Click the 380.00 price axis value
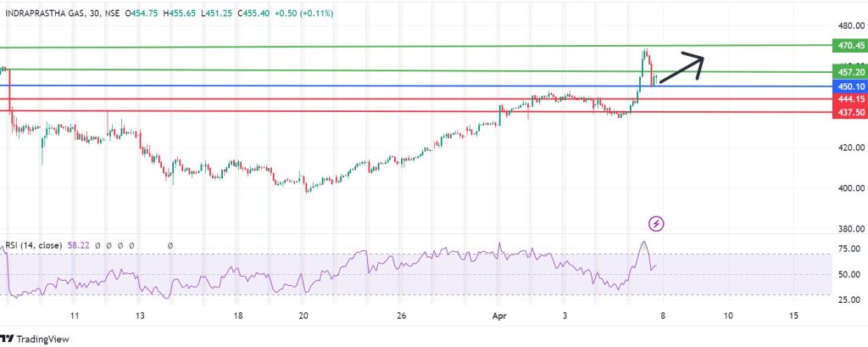The height and width of the screenshot is (347, 868). pyautogui.click(x=851, y=228)
